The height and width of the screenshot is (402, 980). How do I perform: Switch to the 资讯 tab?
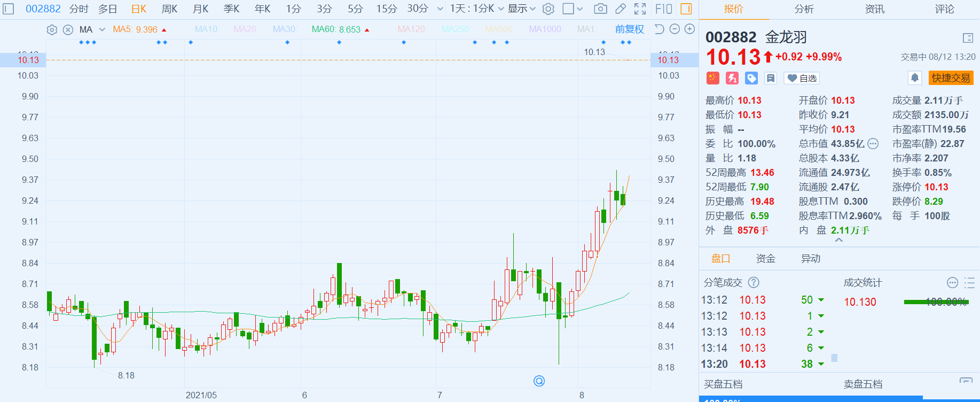[874, 9]
